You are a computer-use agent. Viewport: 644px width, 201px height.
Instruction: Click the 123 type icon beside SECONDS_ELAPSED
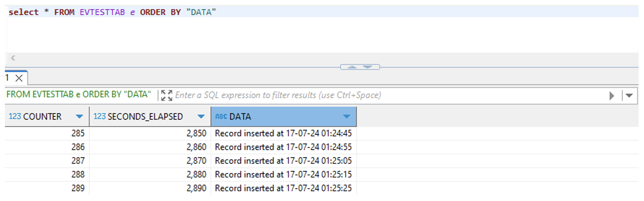(99, 116)
